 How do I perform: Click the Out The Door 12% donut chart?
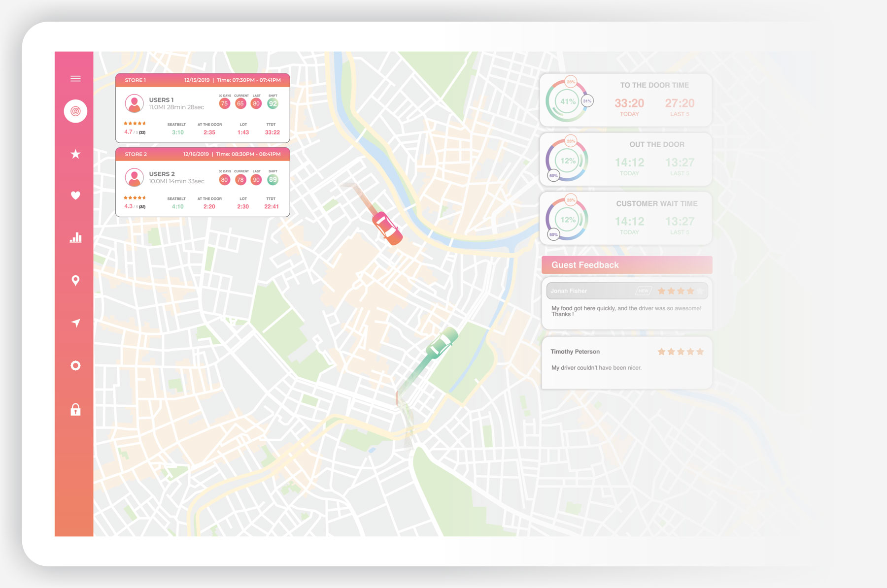coord(567,161)
